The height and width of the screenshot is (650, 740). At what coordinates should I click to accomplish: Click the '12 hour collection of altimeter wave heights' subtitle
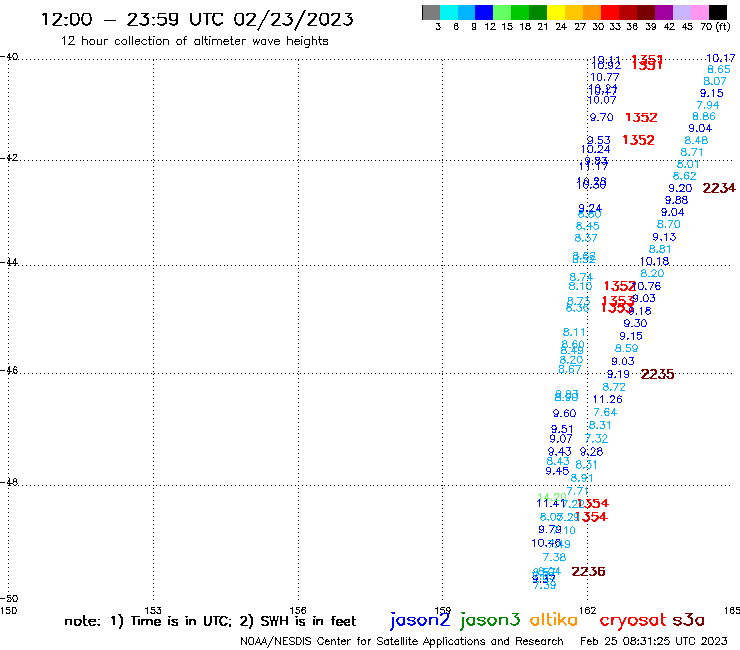[194, 41]
